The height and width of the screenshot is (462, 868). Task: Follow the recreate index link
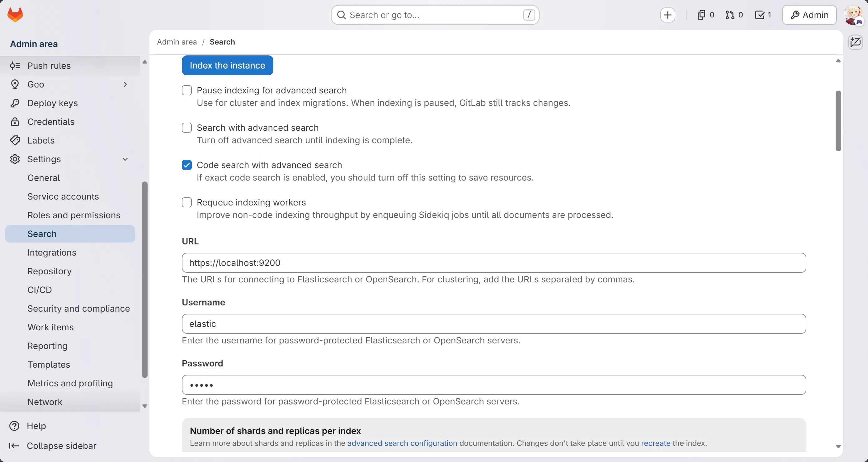(x=656, y=443)
